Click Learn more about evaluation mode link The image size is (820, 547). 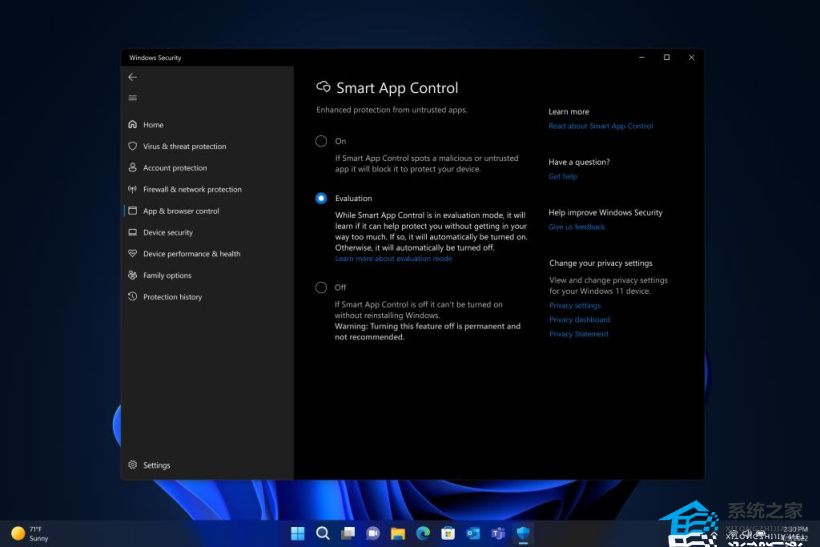coord(393,259)
